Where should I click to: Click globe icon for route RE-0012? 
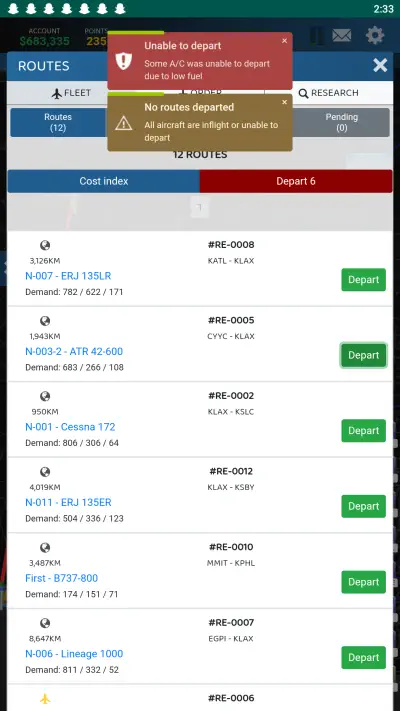45,472
